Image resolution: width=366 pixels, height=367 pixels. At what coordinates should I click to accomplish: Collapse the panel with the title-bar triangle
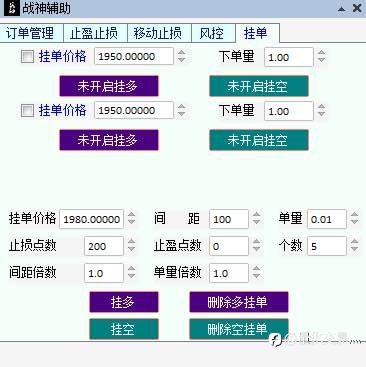(341, 9)
